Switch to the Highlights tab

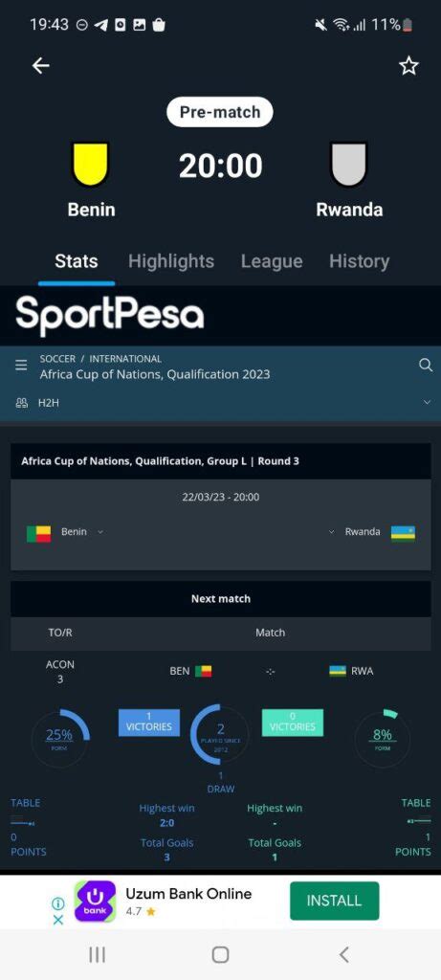171,261
